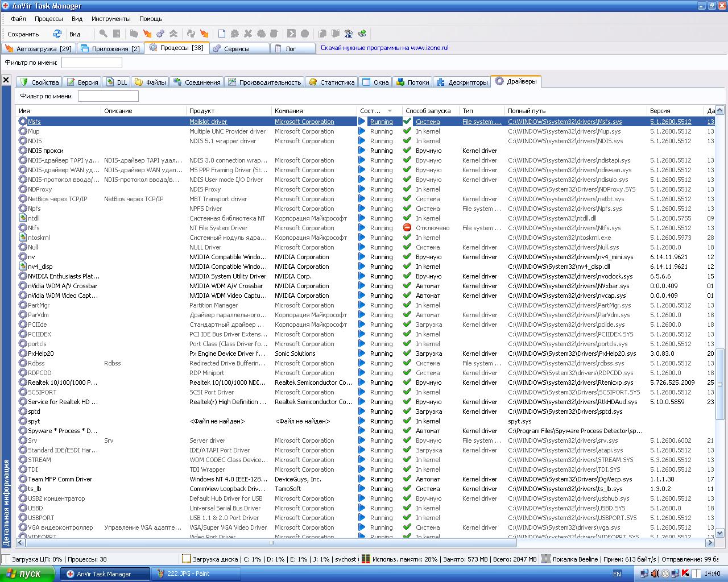728x582 pixels.
Task: Click the Вид button in the toolbar
Action: [x=75, y=34]
